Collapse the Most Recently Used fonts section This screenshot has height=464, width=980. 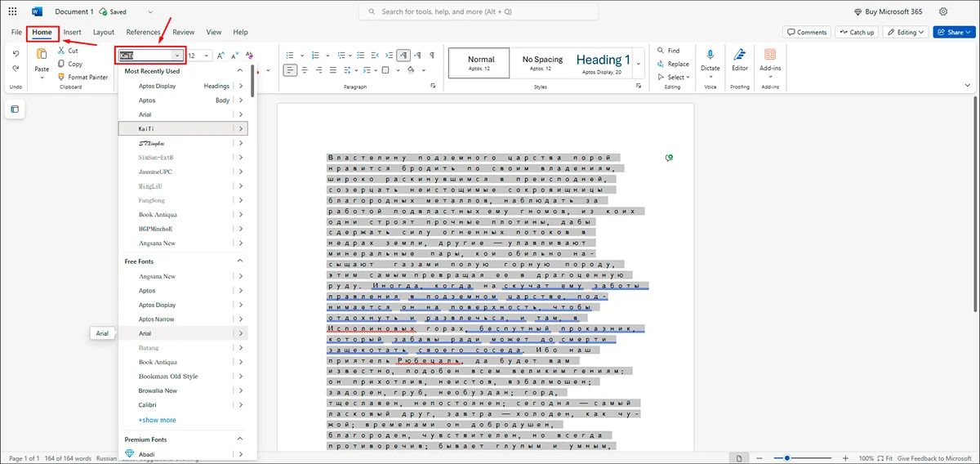point(240,71)
